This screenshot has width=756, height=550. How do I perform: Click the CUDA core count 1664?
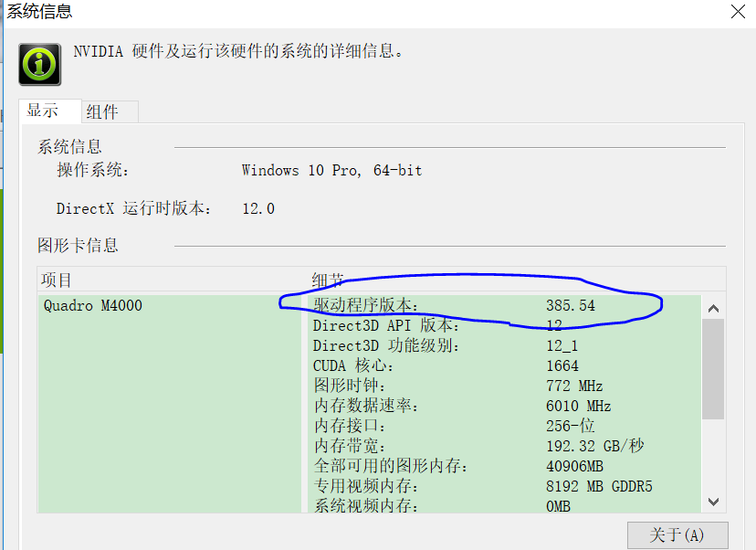[x=562, y=365]
